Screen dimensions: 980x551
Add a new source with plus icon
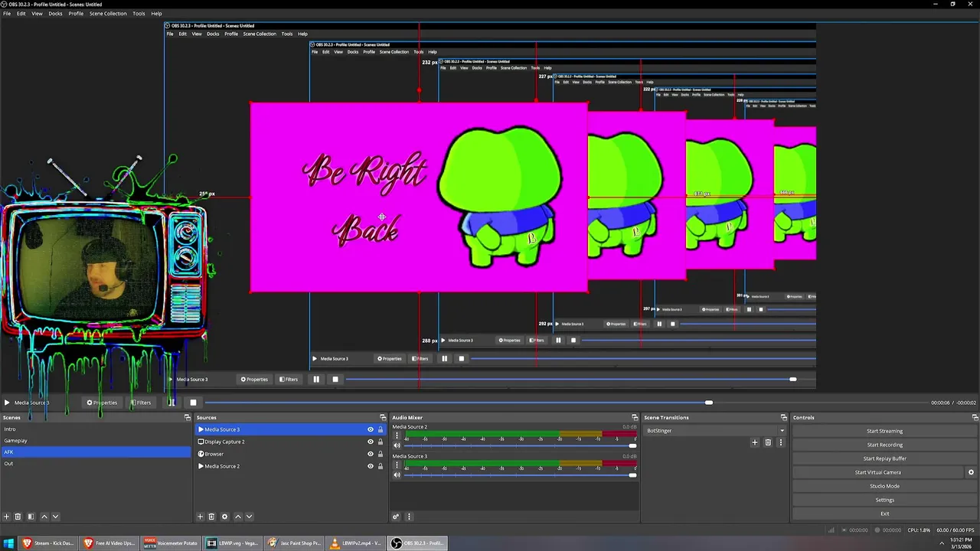(x=201, y=517)
